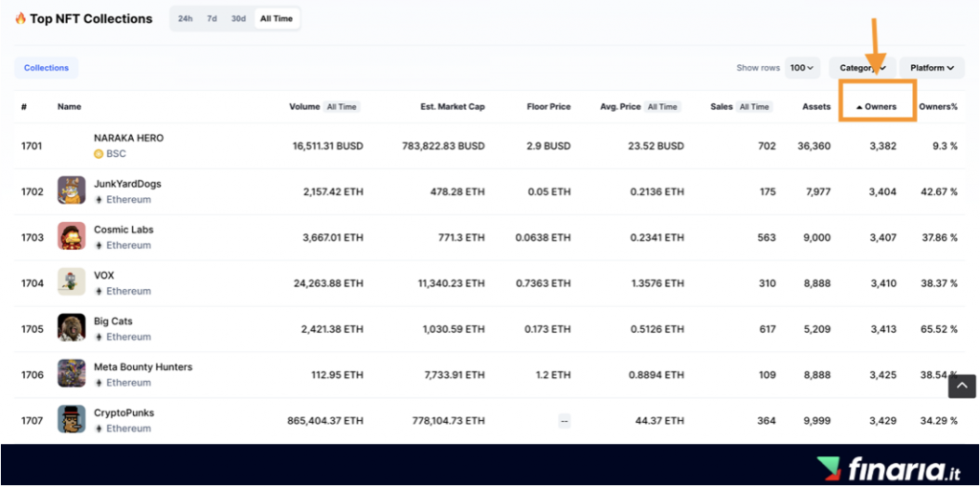Click the 11,340.23 ETH market cap cell
Screen dimensions: 980x487
pyautogui.click(x=452, y=283)
